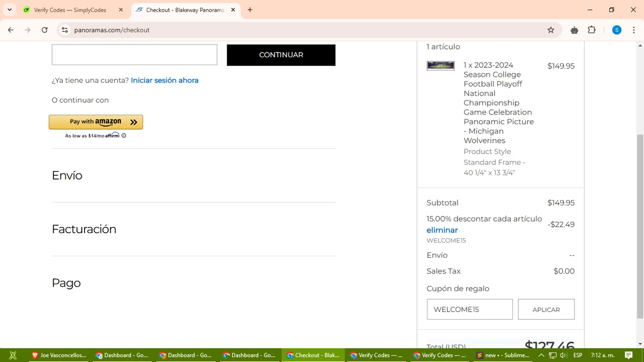Bookmark this page with the star icon
This screenshot has width=644, height=362.
click(551, 30)
